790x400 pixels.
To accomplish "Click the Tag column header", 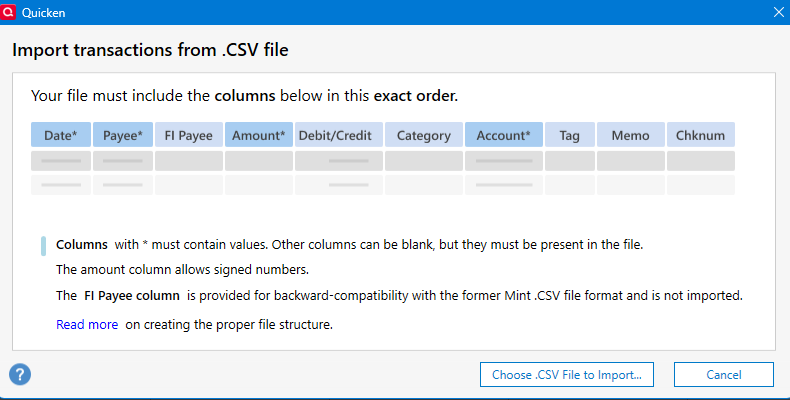I will pos(570,135).
